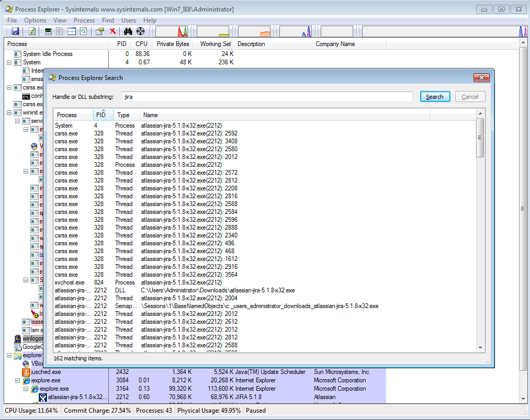This screenshot has width=530, height=420.
Task: Open the Help menu
Action: click(150, 20)
